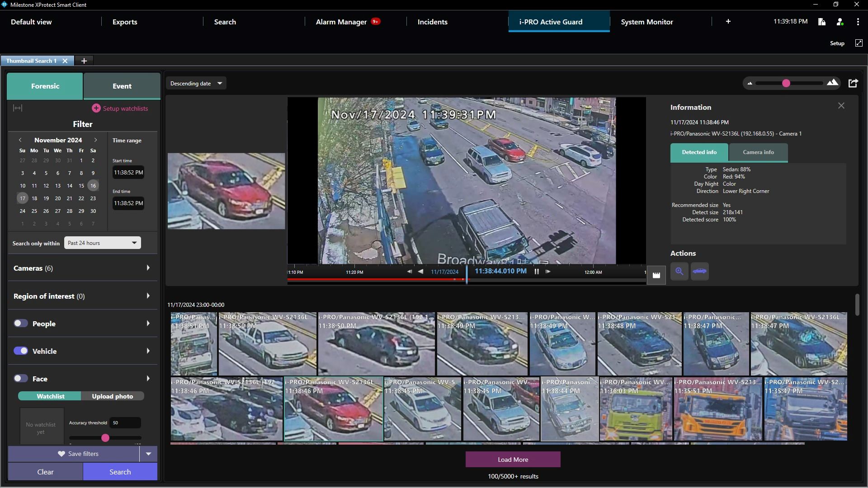Viewport: 868px width, 488px height.
Task: Expand the People filter options
Action: (148, 324)
